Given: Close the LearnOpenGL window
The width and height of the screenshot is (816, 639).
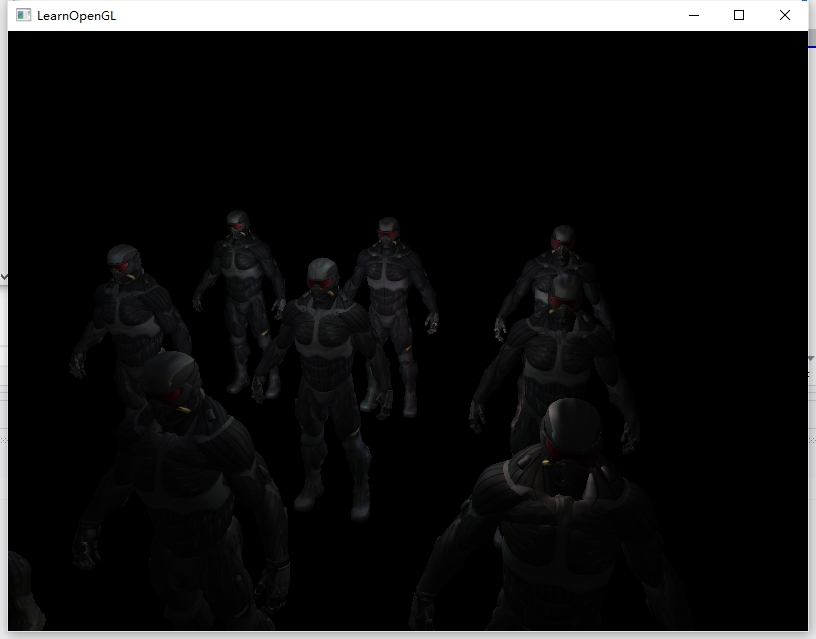Looking at the screenshot, I should point(785,15).
